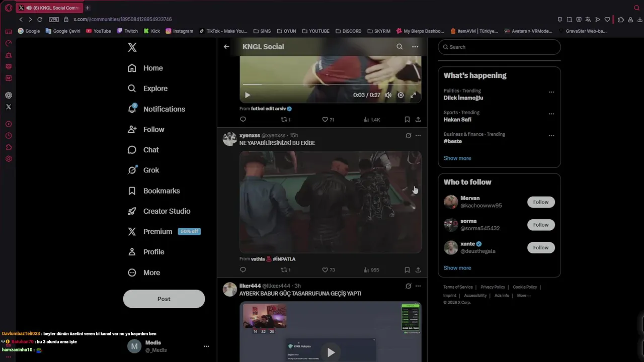Viewport: 644px width, 362px height.
Task: Follow Mervan
Action: 541,202
